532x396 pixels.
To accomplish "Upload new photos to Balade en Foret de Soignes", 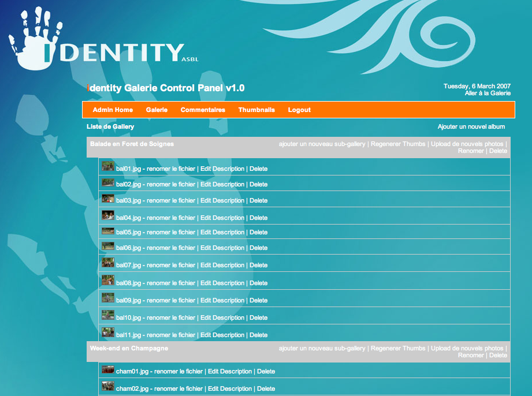I will pyautogui.click(x=467, y=144).
